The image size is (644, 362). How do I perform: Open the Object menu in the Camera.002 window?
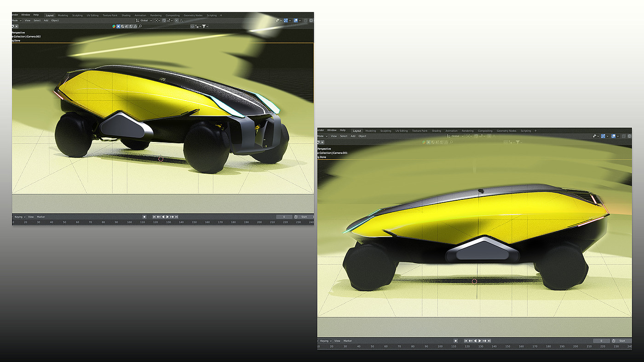[x=55, y=21]
